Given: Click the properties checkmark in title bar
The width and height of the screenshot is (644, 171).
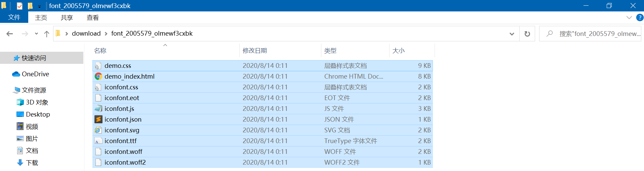Looking at the screenshot, I should point(19,6).
